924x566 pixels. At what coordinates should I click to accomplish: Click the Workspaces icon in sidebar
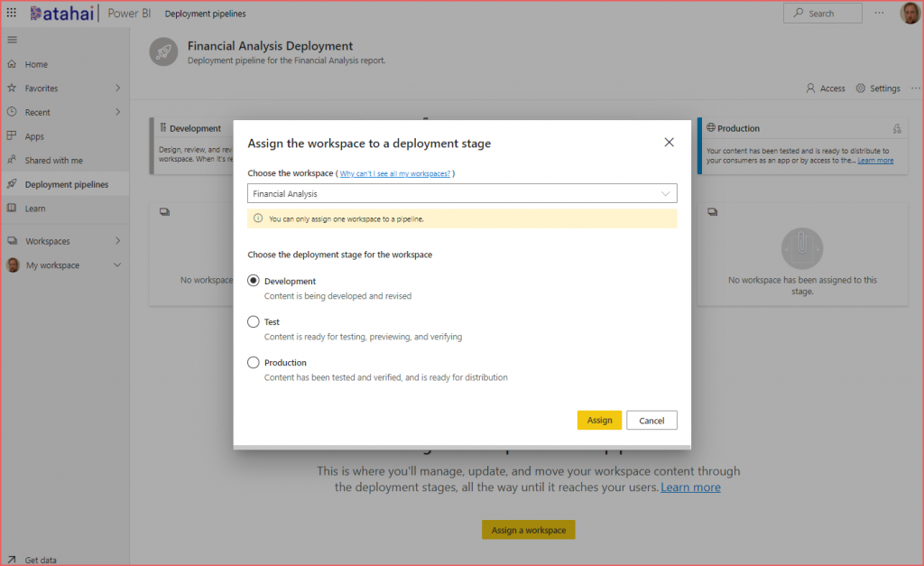(x=12, y=240)
